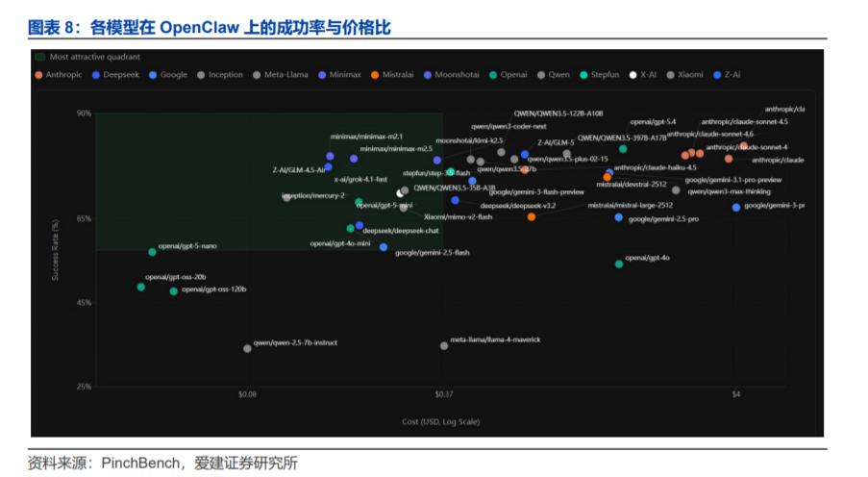
Task: Select the meta-llama/llama-4-maverick data point
Action: click(444, 345)
